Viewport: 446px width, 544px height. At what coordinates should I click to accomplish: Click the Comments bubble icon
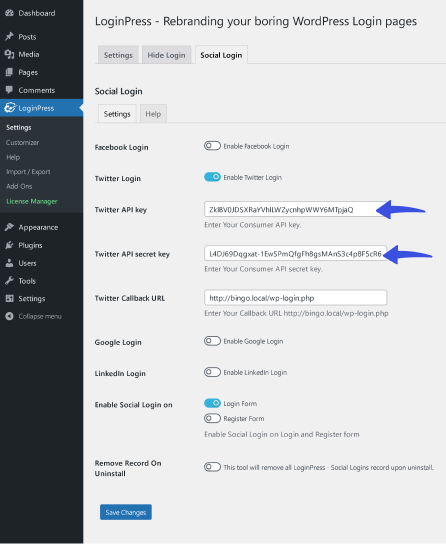click(x=9, y=90)
